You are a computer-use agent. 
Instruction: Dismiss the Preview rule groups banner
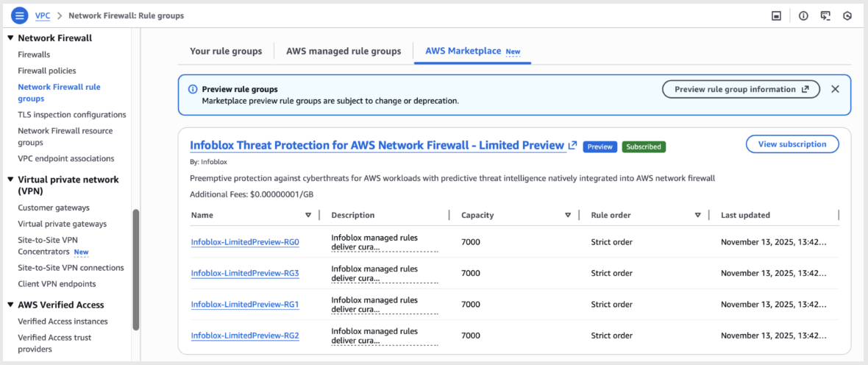pos(835,89)
